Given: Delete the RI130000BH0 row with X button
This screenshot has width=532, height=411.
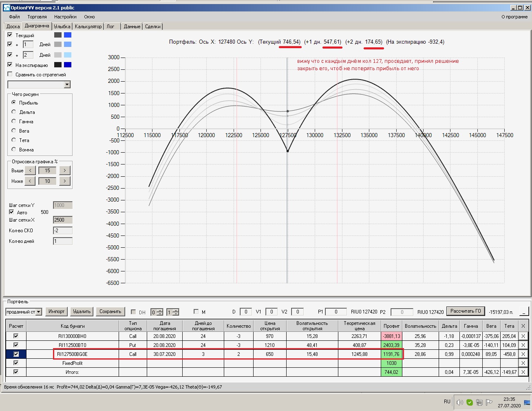Looking at the screenshot, I should [523, 336].
